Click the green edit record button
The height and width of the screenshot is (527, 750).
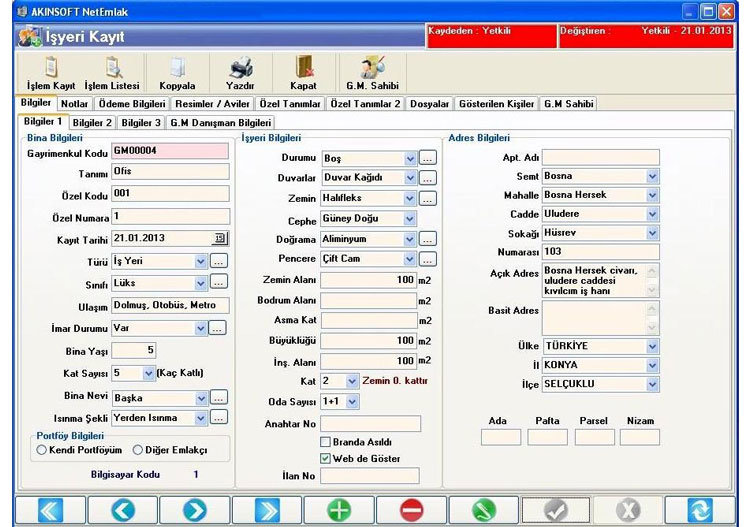tap(484, 510)
